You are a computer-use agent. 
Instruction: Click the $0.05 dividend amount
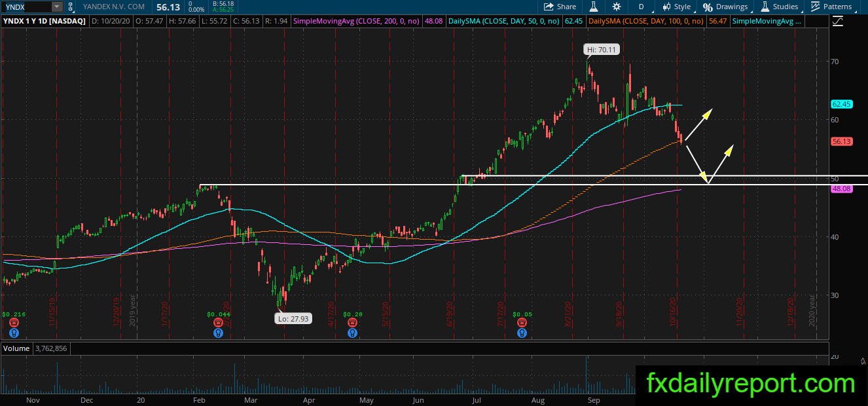[x=522, y=314]
